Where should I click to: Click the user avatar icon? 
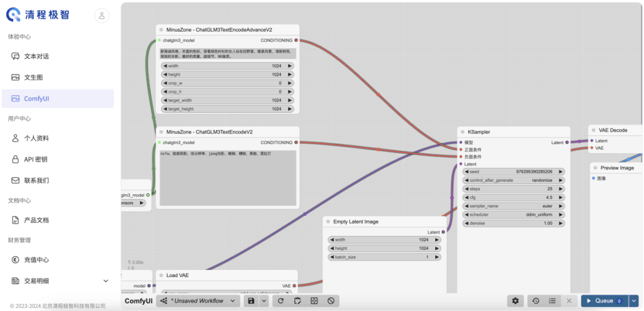coord(102,16)
